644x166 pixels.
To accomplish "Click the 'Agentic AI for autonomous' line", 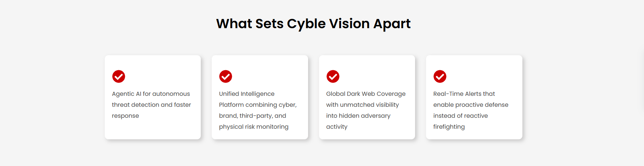I will pos(151,94).
